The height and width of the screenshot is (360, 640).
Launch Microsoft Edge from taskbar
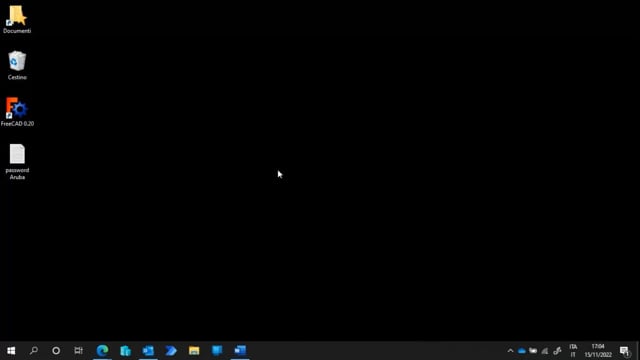click(x=102, y=351)
